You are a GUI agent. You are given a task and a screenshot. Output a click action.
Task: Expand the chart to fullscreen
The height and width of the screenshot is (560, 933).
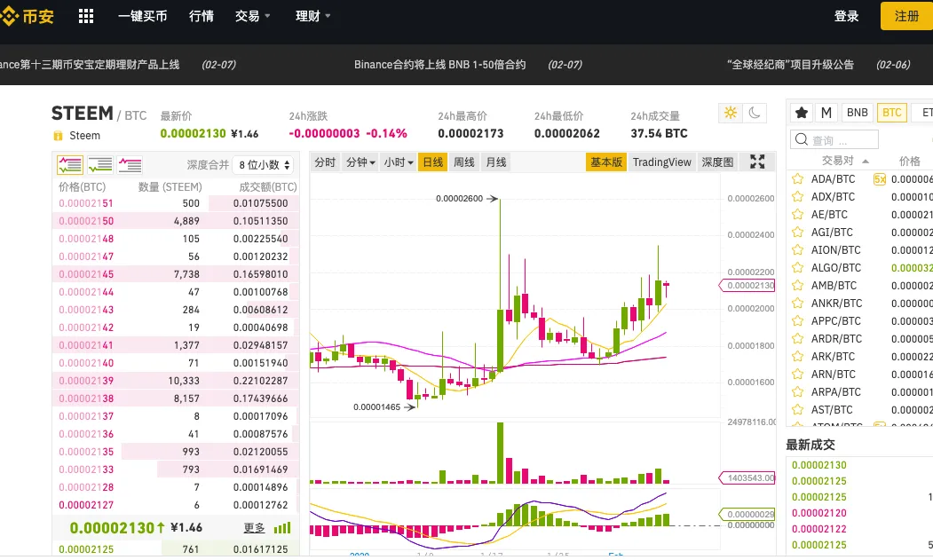click(x=757, y=162)
